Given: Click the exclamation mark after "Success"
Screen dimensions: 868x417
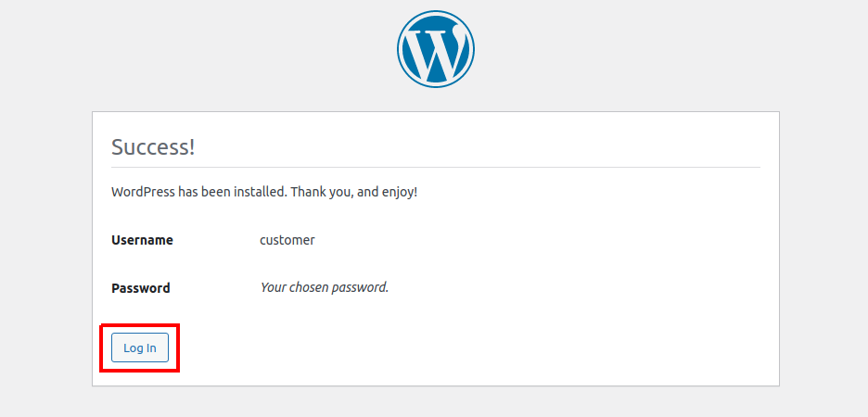Looking at the screenshot, I should coord(192,147).
